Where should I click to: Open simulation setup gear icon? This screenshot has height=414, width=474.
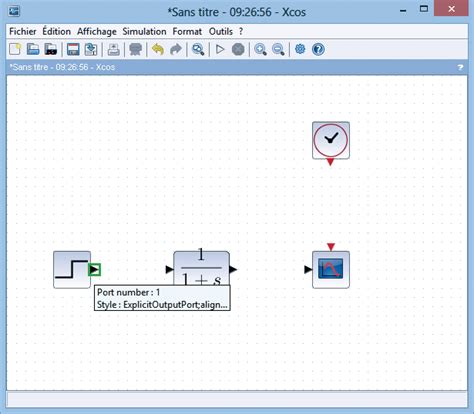(x=300, y=49)
